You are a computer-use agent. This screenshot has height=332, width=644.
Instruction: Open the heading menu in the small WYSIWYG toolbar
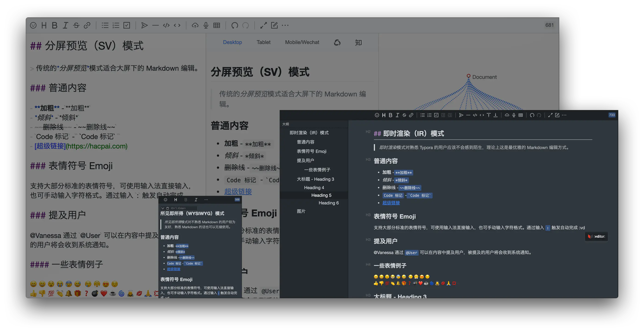pyautogui.click(x=175, y=200)
